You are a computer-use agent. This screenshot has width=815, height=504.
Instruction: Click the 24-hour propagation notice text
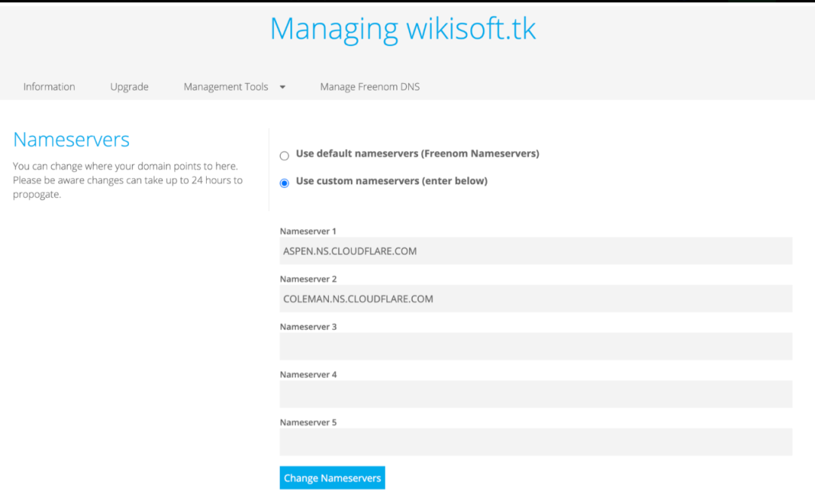click(128, 180)
